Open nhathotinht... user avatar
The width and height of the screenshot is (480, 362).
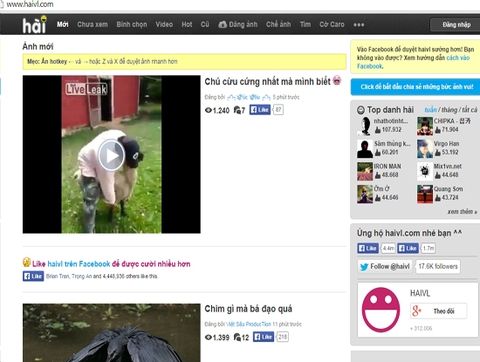point(365,126)
